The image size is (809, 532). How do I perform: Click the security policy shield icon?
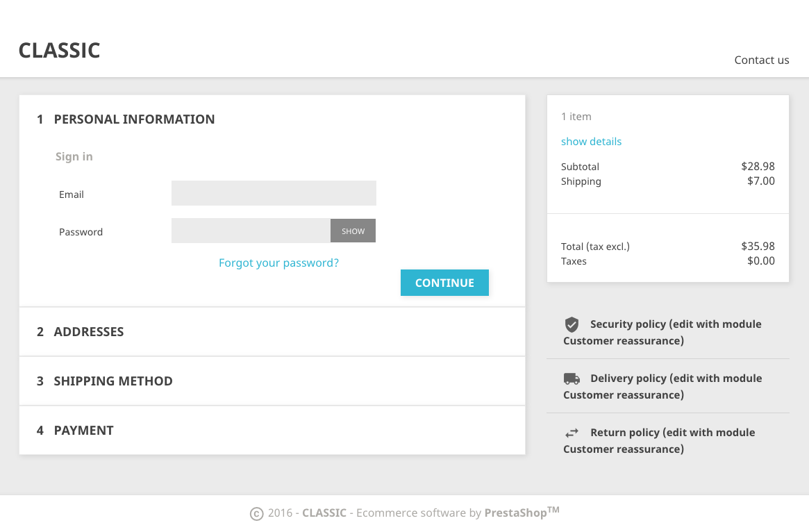572,324
